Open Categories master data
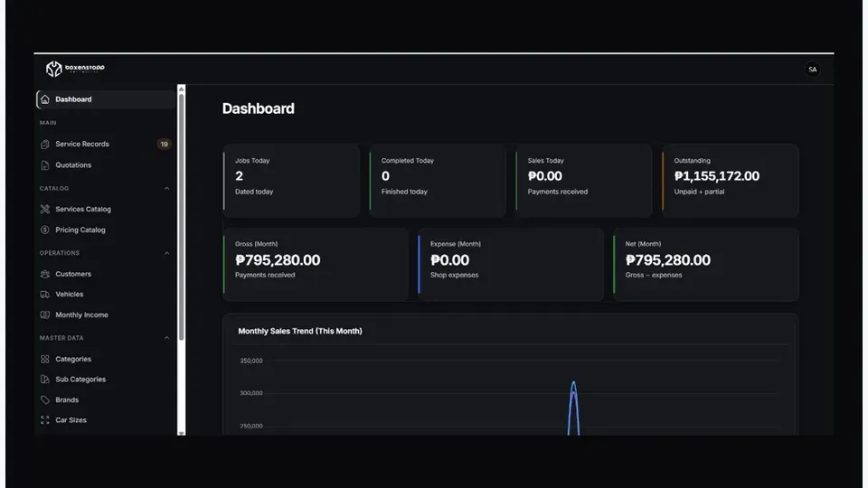868x488 pixels. coord(106,359)
